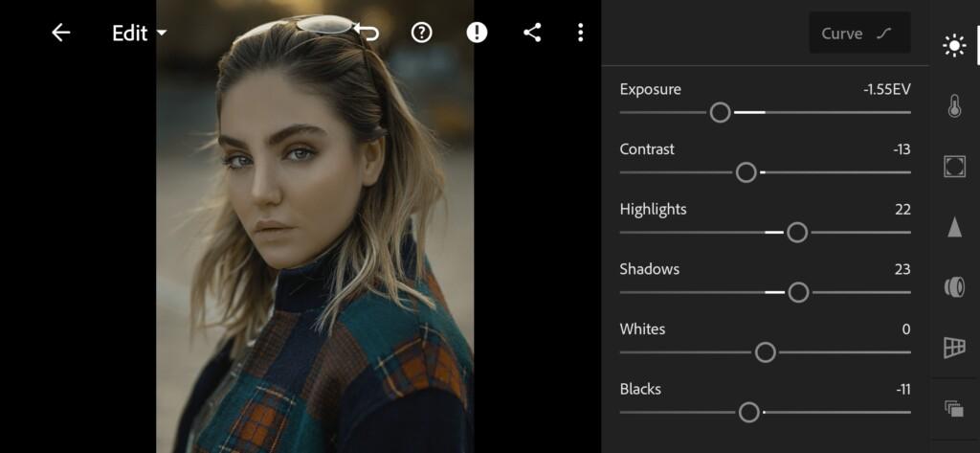Click the Blacks label

(x=640, y=390)
